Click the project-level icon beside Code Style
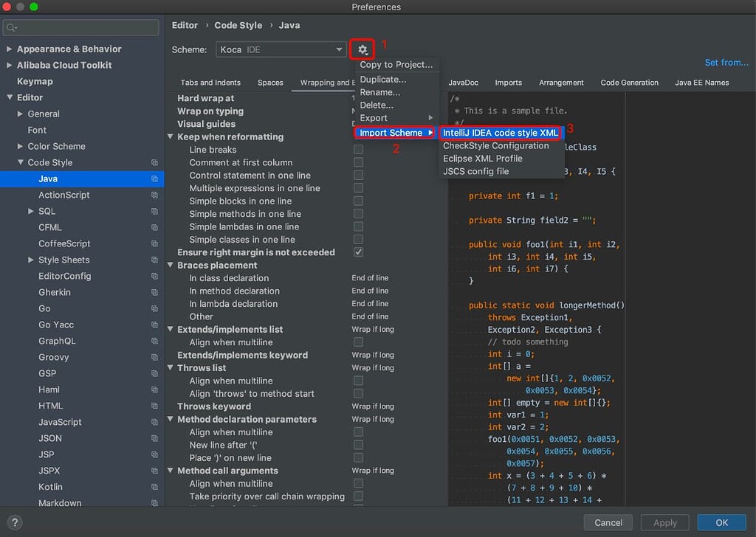756x537 pixels. [154, 162]
